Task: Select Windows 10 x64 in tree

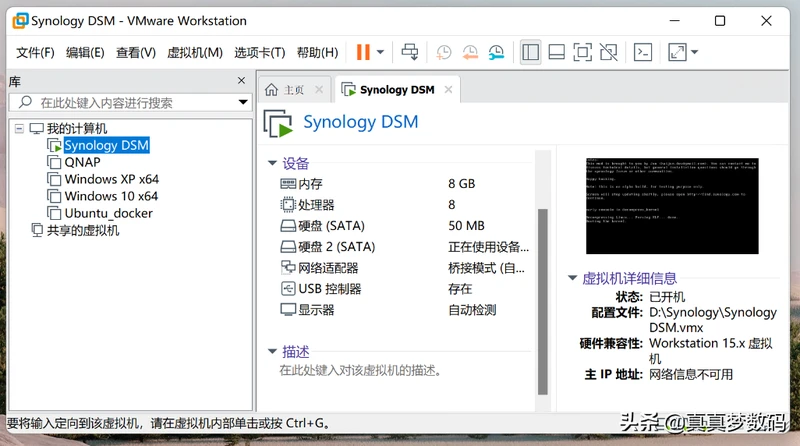Action: pyautogui.click(x=111, y=196)
